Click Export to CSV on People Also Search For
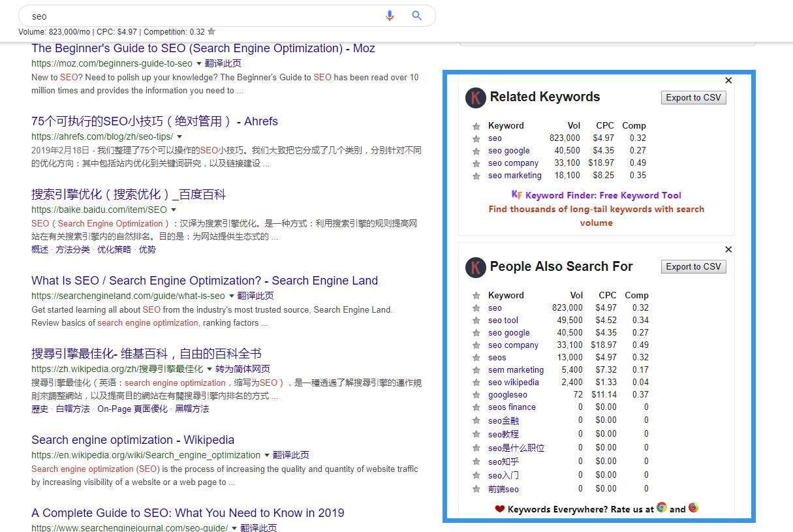Screen dimensions: 793x532 693,266
